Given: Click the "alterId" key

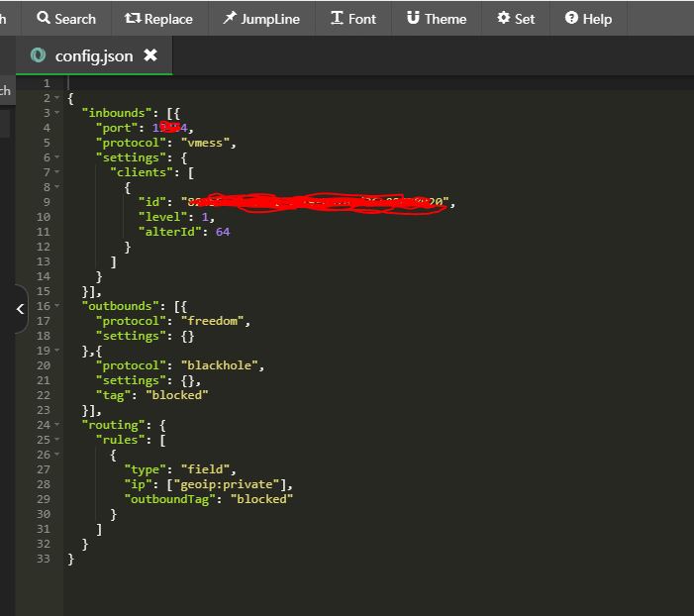Looking at the screenshot, I should pos(170,232).
